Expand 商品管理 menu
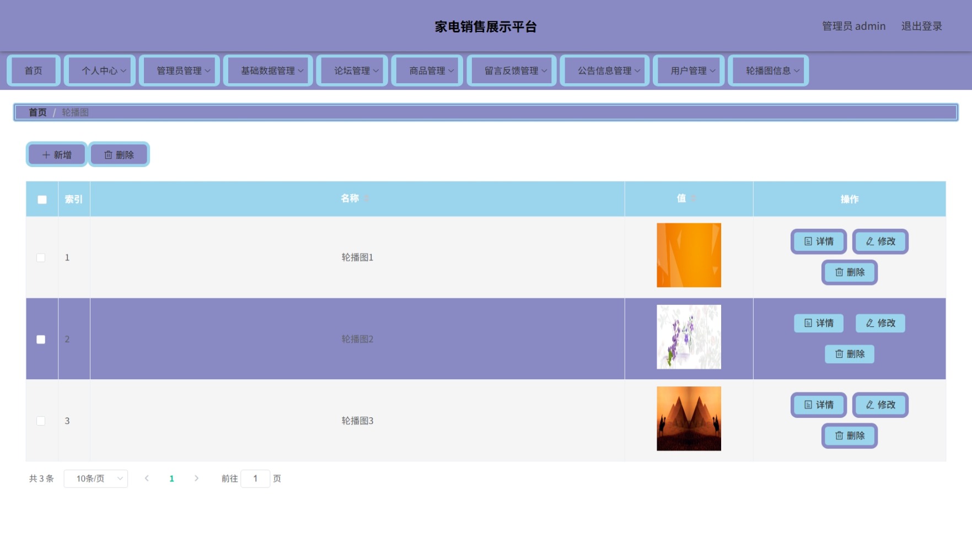972x560 pixels. [427, 71]
